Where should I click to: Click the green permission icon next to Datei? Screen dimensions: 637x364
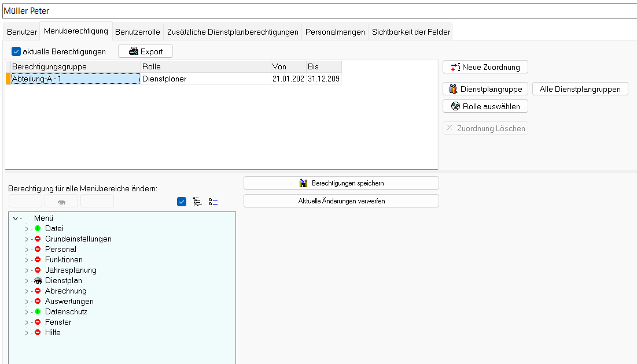[x=38, y=229]
